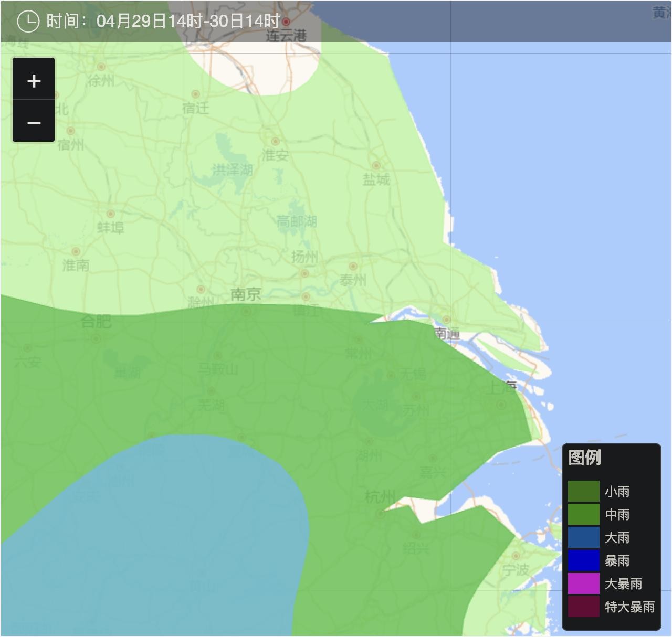The height and width of the screenshot is (637, 672).
Task: Select the 特大暴雨 dark maroon swatch
Action: 583,607
